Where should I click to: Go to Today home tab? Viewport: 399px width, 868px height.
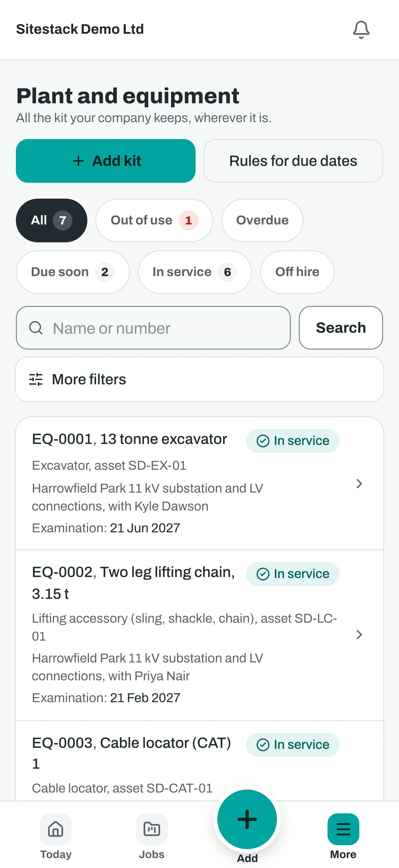(56, 837)
